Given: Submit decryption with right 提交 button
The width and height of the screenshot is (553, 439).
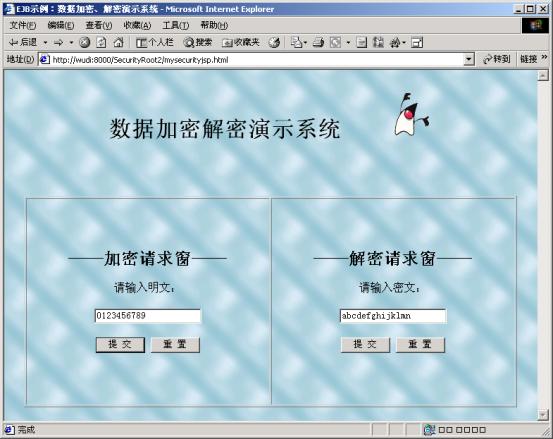Looking at the screenshot, I should [365, 345].
